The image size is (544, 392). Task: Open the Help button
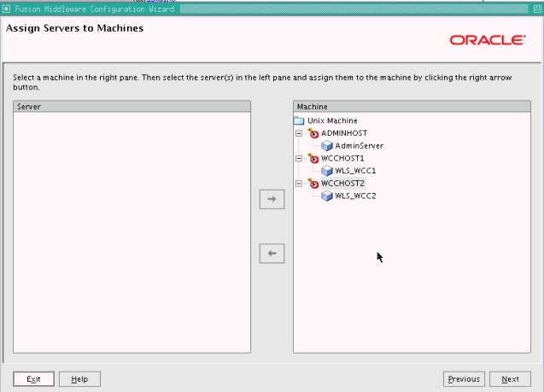(79, 379)
